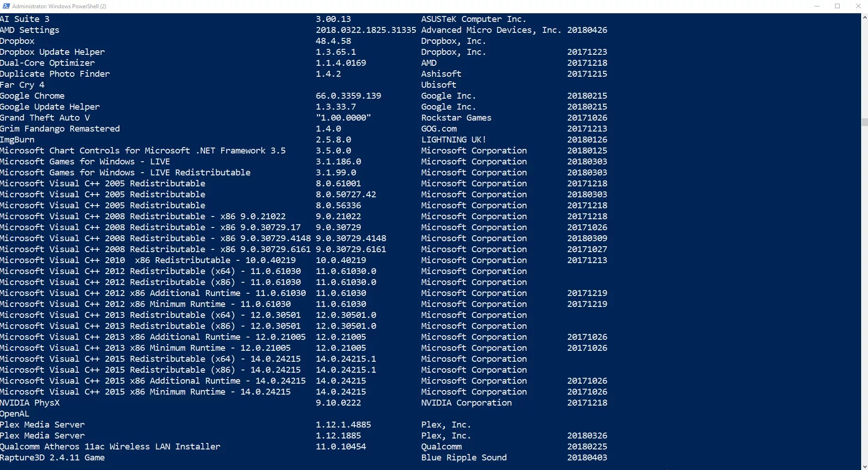Screen dimensions: 868x470
Task: Click the Administrator: Windows PowerShell title text
Action: point(59,6)
